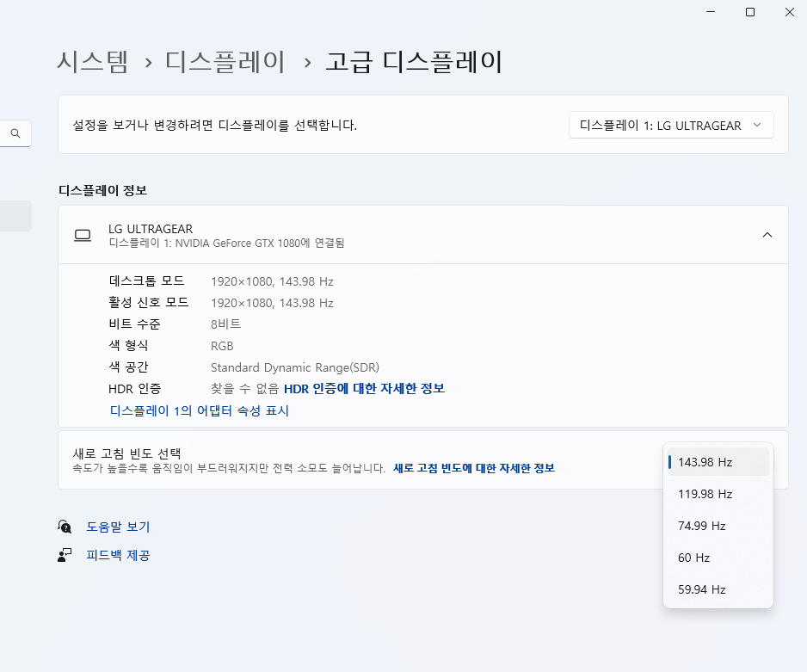807x672 pixels.
Task: Open the 디스플레이 1: LG ULTRAGEAR dropdown
Action: point(670,125)
